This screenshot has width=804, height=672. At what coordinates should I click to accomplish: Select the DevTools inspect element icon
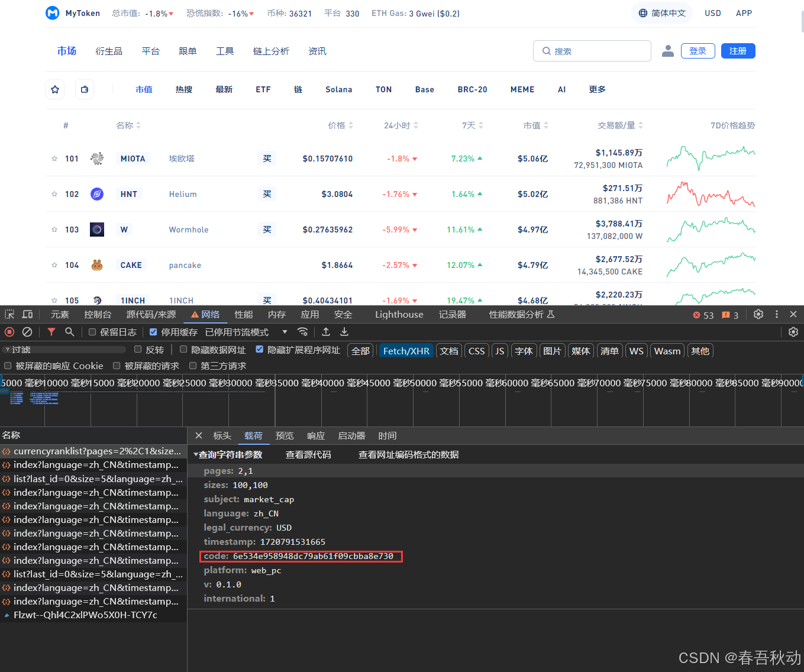(9, 314)
